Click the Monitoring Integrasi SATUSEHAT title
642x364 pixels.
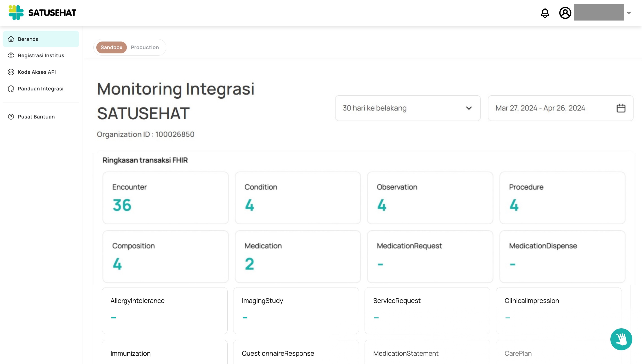point(176,101)
